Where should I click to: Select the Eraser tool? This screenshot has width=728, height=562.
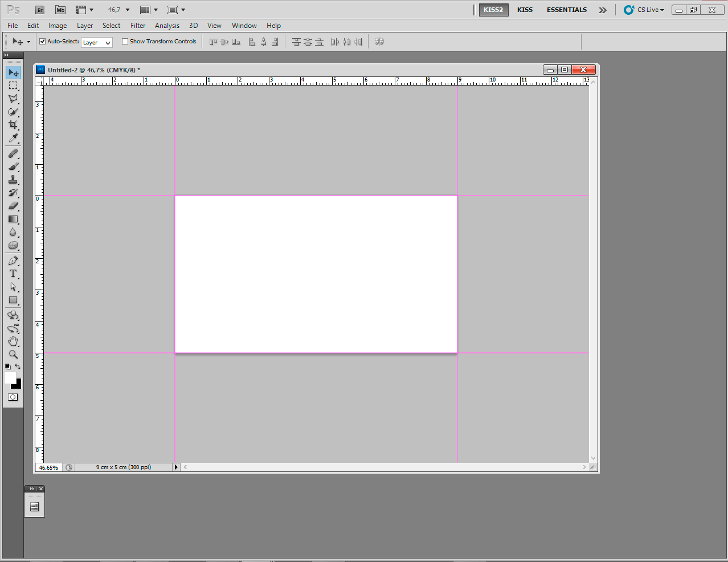(13, 206)
